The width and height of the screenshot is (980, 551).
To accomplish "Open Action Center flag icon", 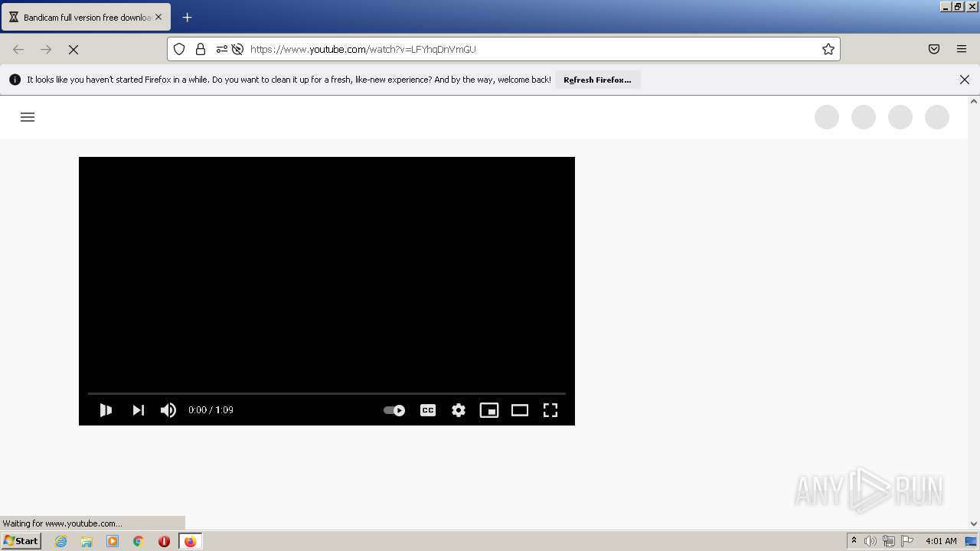I will click(907, 541).
